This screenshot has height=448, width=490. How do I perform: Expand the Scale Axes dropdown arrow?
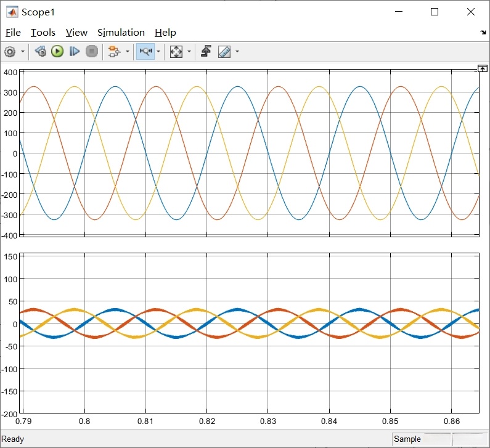tap(189, 52)
